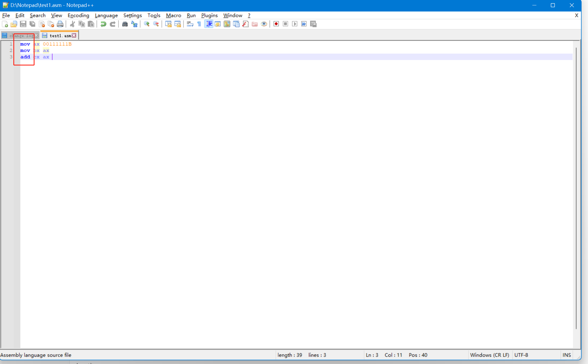Screen dimensions: 588x364
Task: Click the Replace icon in toolbar
Action: click(x=134, y=24)
